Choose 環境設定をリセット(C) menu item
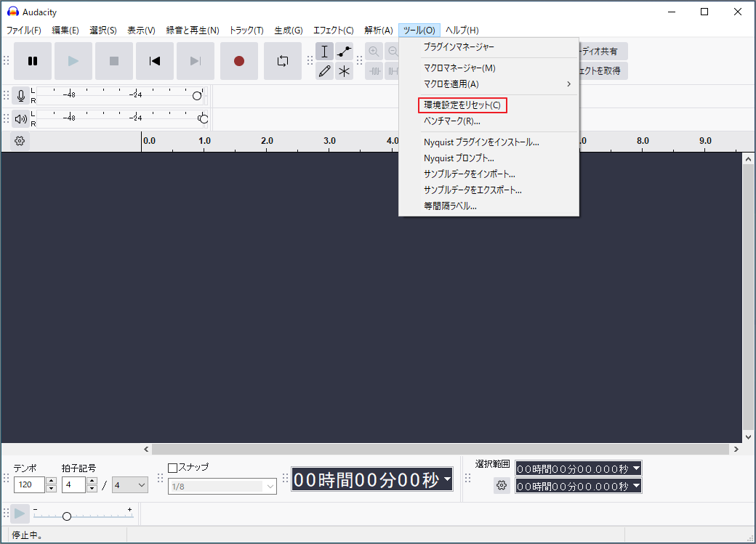 tap(489, 105)
